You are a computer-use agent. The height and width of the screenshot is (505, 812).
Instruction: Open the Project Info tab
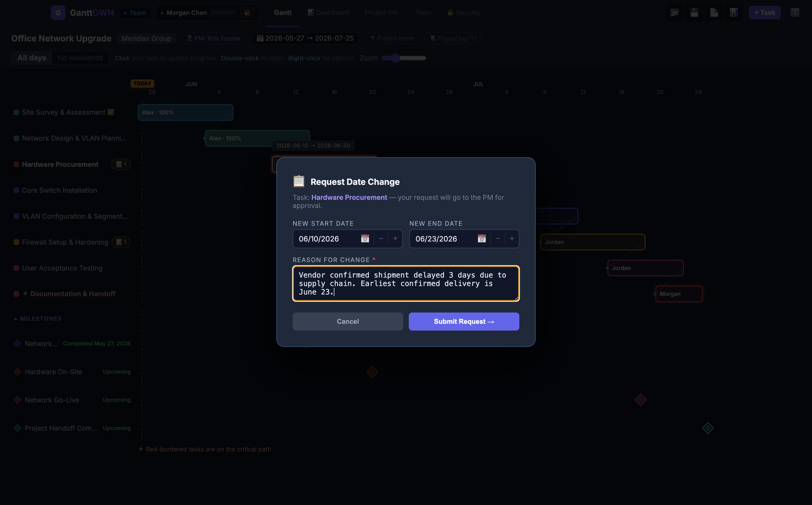[x=382, y=13]
